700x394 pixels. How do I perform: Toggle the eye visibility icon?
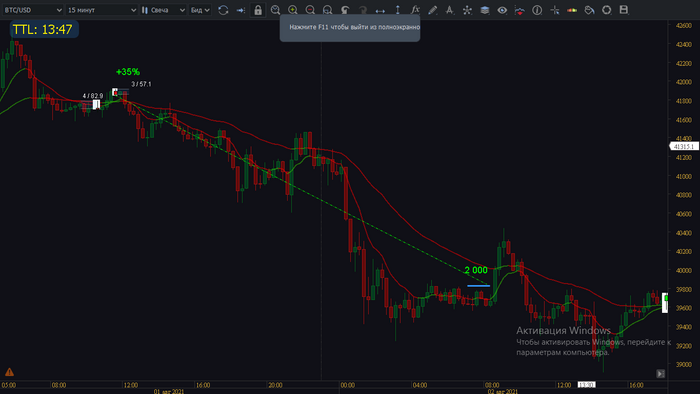tap(502, 10)
